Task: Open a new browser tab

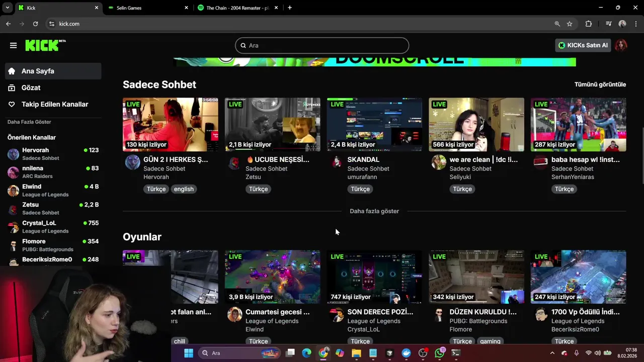Action: click(x=289, y=8)
